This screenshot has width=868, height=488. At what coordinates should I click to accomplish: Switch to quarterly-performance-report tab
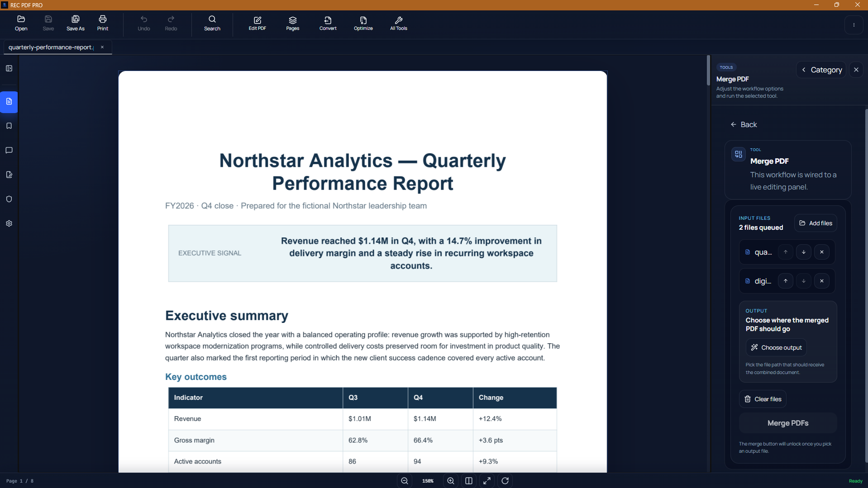(x=51, y=47)
